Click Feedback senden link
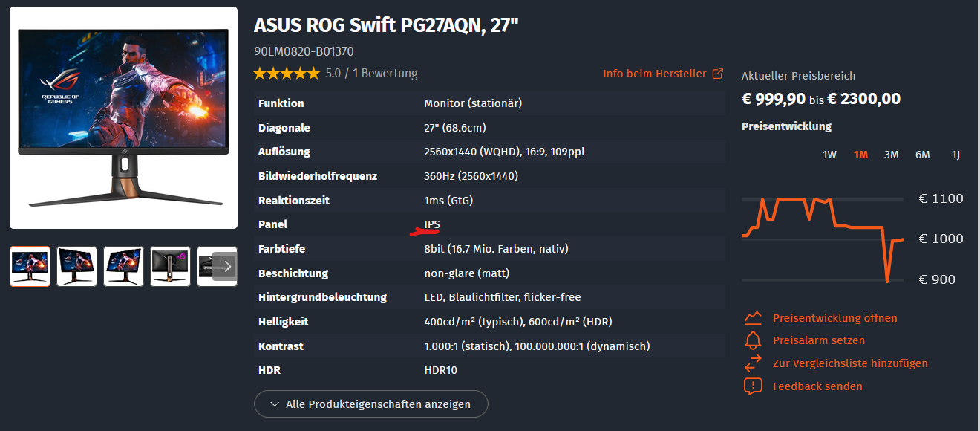This screenshot has height=431, width=980. pos(817,386)
